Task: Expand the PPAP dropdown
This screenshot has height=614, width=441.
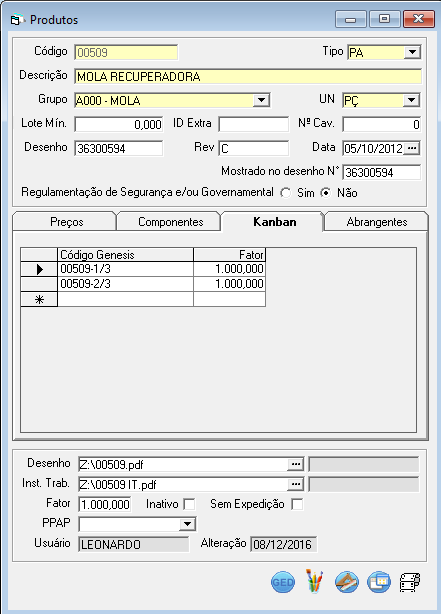Action: [x=188, y=524]
